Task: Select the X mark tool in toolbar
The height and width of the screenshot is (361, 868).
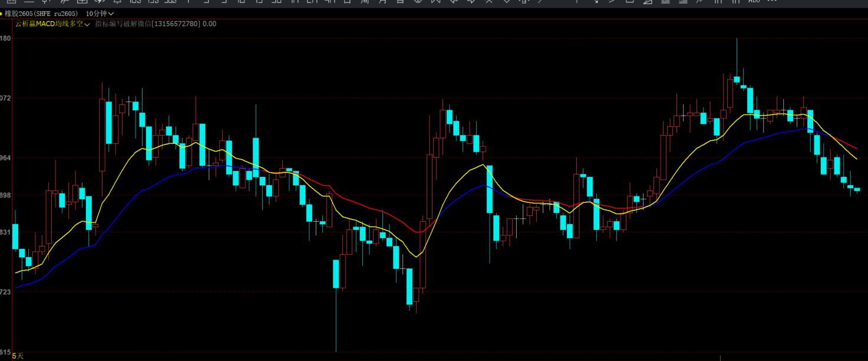Action: (x=489, y=2)
